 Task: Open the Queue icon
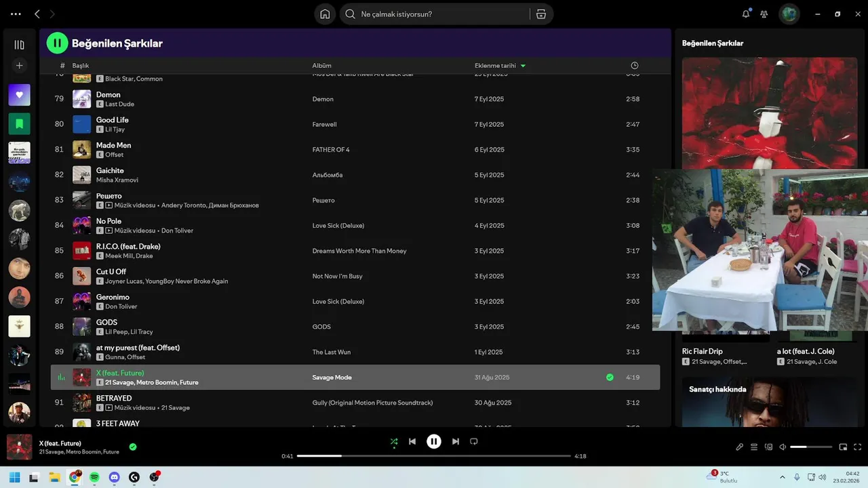click(x=754, y=447)
